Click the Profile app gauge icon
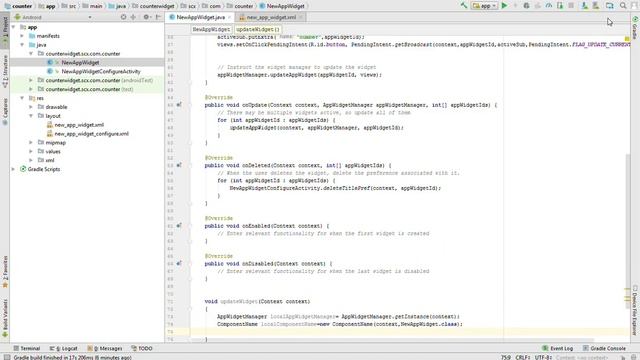640x360 pixels. pyautogui.click(x=549, y=6)
